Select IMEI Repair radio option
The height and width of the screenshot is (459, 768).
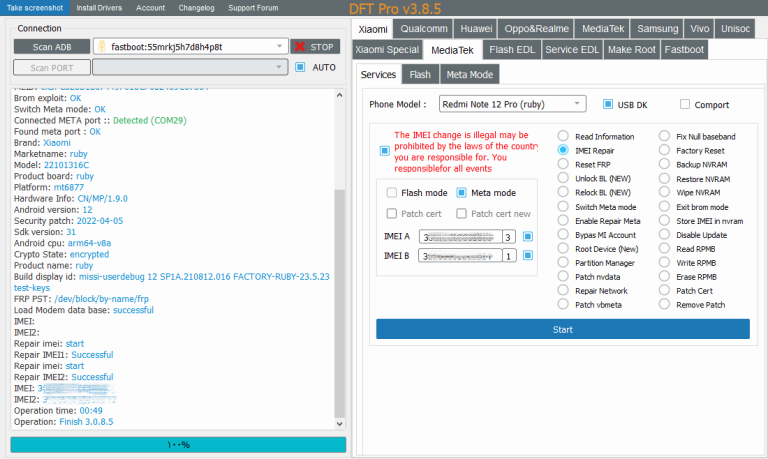point(563,150)
